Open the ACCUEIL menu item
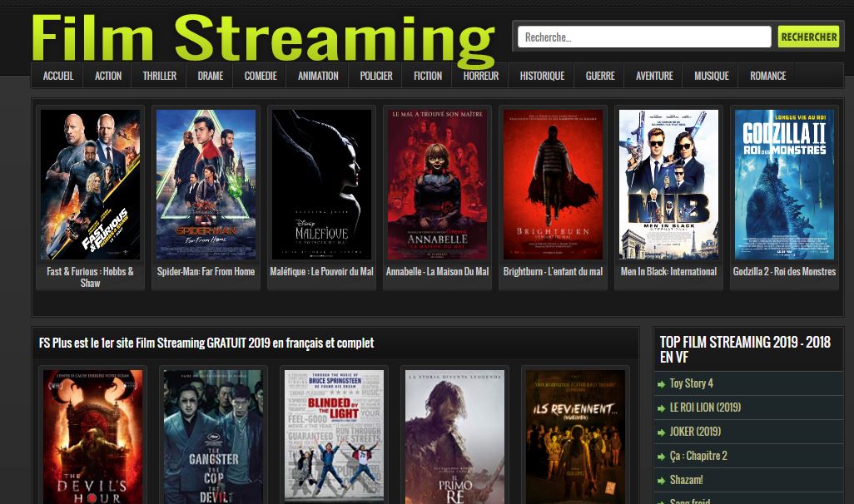The width and height of the screenshot is (854, 504). [x=57, y=76]
